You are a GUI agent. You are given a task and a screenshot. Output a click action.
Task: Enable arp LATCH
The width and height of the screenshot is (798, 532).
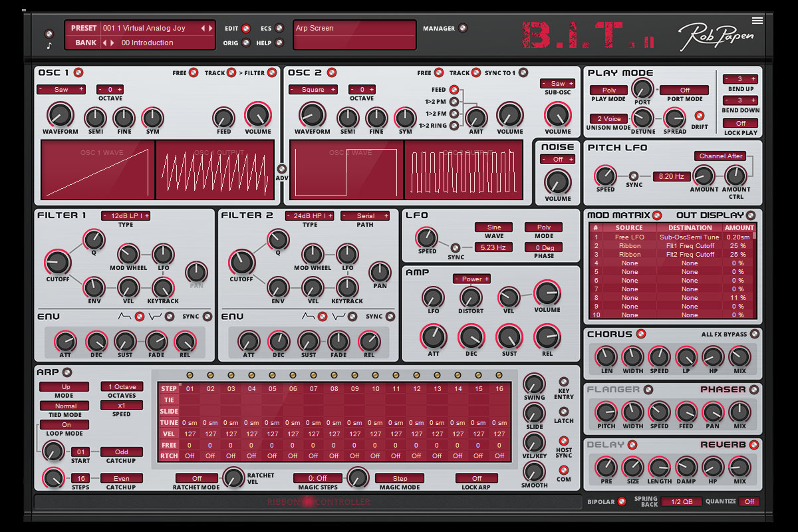pos(564,412)
